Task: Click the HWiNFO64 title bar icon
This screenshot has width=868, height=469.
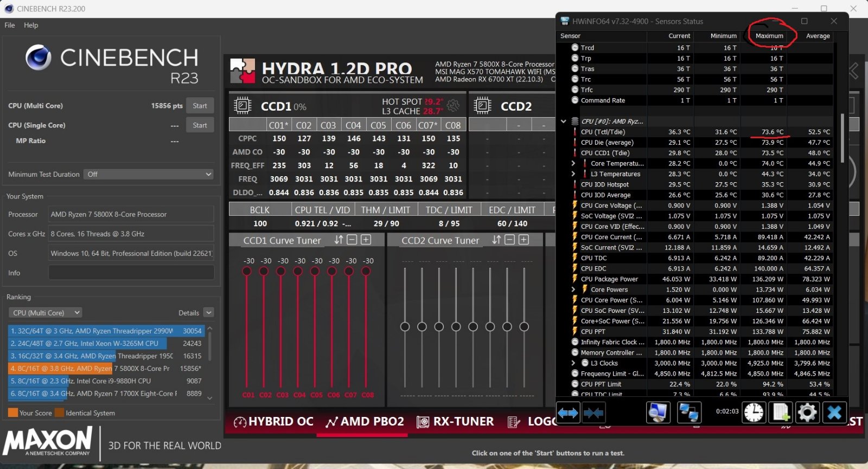Action: (x=565, y=21)
